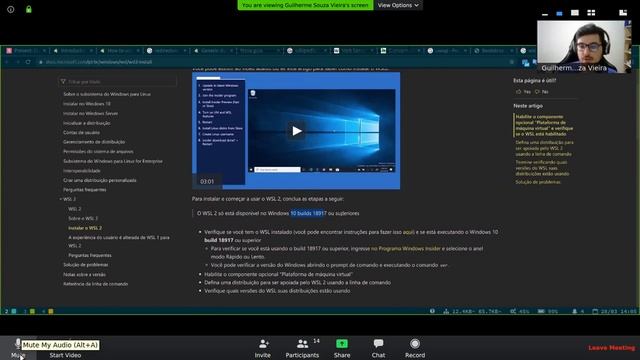Open 'Interoperabilidade' in sidebar
640x360 pixels.
tap(82, 171)
